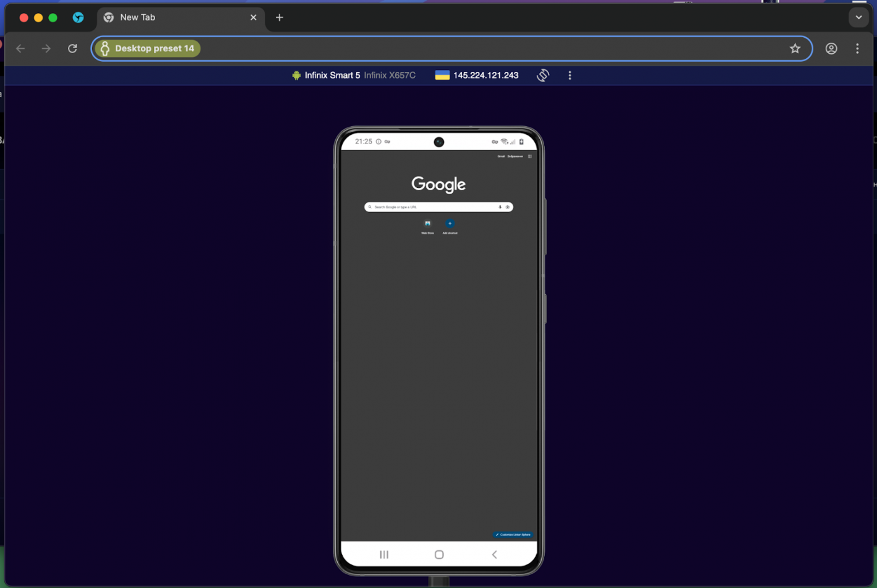Click the Google logo on phone screen

click(438, 184)
